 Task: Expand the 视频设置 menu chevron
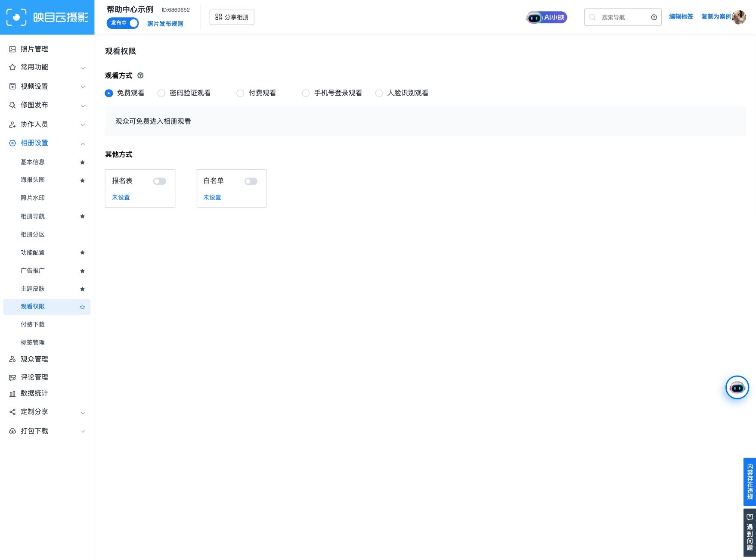[83, 87]
